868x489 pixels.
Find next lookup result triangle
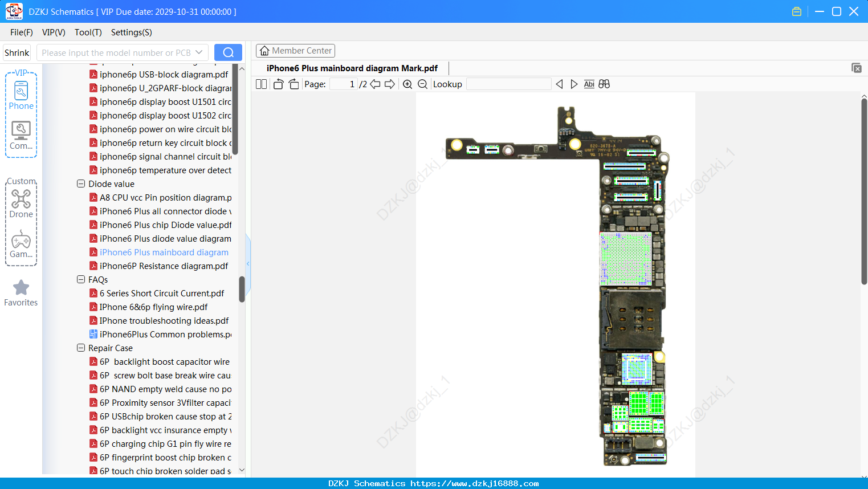[574, 84]
